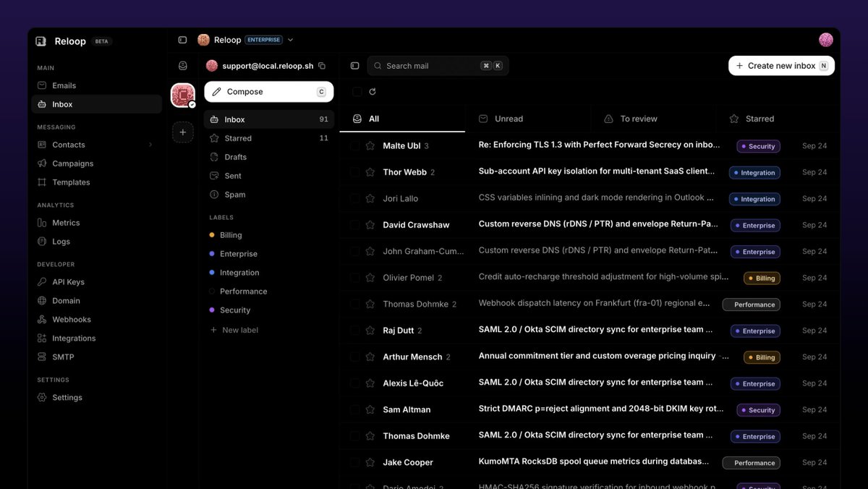Open SMTP page
Viewport: 868px width, 489px height.
(x=96, y=357)
